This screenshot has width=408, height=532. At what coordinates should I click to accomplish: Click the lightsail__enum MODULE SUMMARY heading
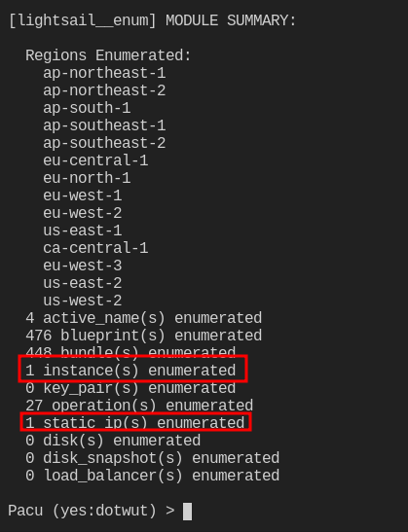click(153, 20)
